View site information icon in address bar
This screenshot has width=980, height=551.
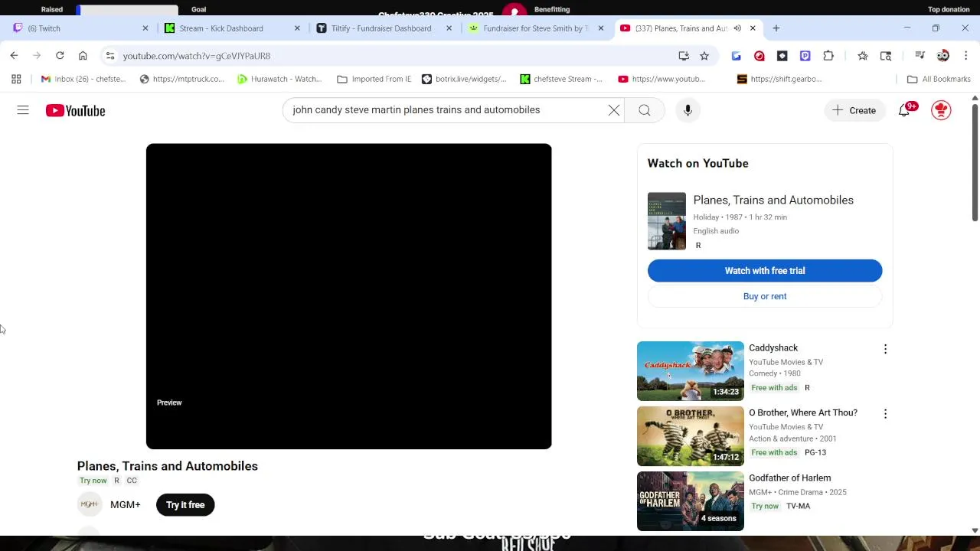(110, 56)
